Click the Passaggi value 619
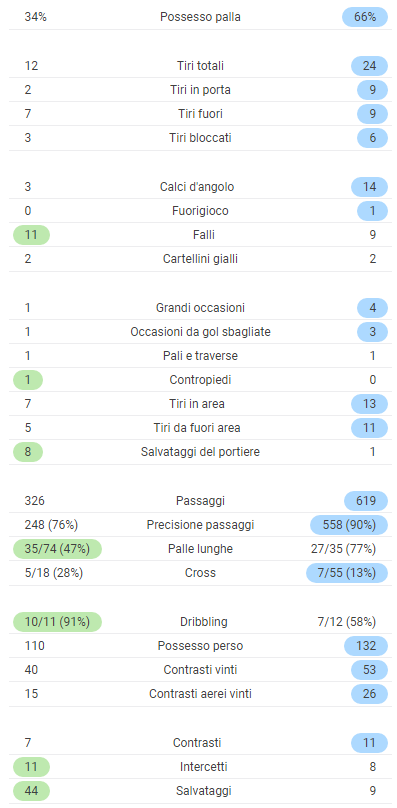Image resolution: width=397 pixels, height=808 pixels. tap(366, 500)
